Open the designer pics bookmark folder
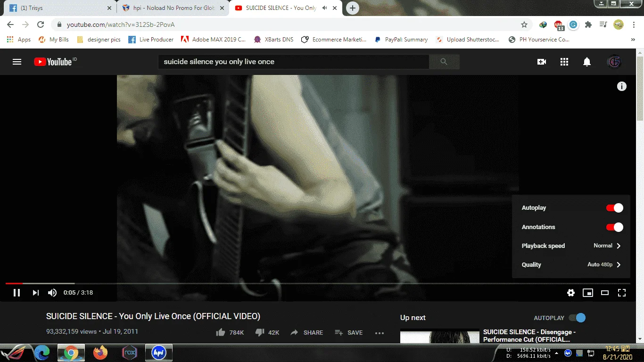644x362 pixels. pos(99,40)
